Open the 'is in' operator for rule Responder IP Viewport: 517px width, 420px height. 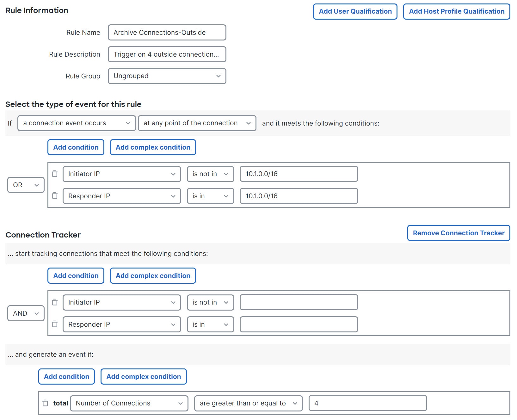[x=211, y=196]
